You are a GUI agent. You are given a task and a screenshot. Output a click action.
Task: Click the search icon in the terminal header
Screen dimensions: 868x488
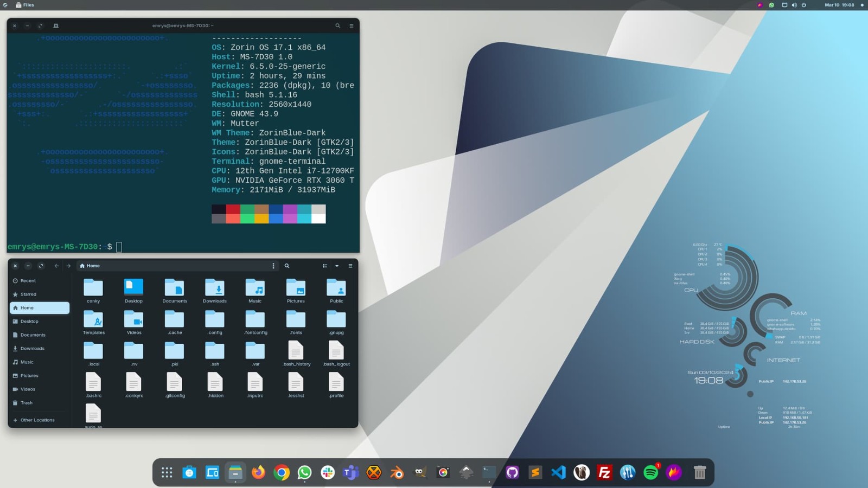[x=337, y=25]
